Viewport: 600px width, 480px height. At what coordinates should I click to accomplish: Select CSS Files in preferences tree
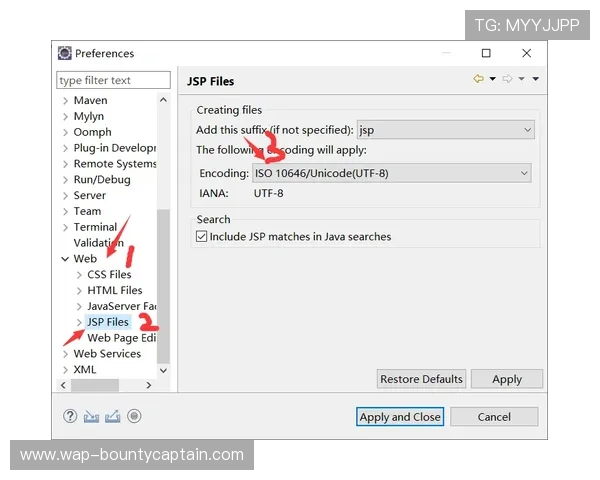coord(109,275)
